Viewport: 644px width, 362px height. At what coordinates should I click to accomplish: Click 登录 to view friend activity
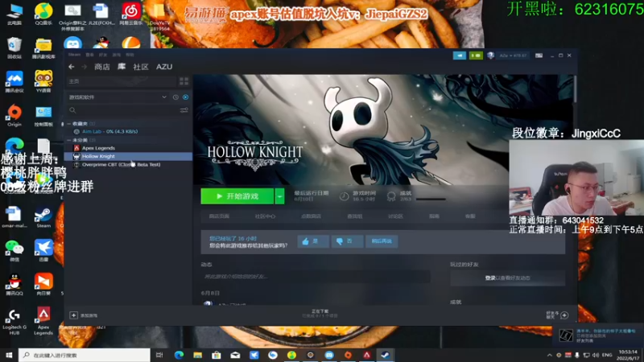(490, 278)
